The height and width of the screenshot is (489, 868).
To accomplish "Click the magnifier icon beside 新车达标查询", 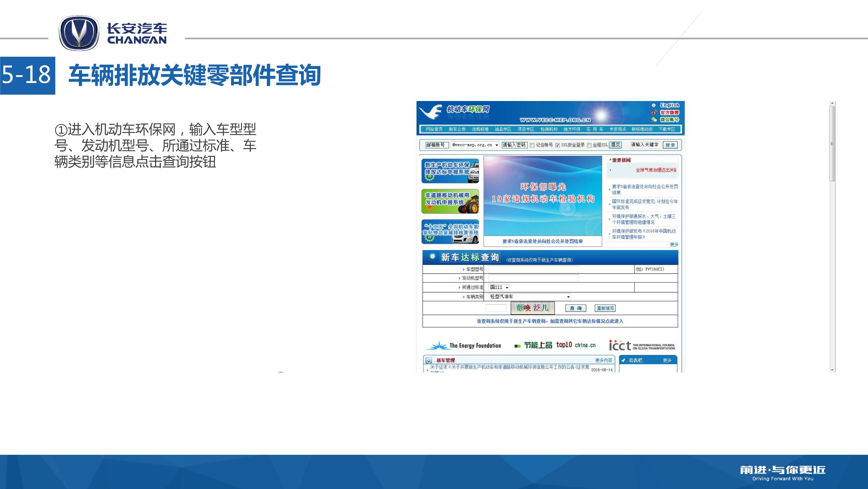I will (431, 257).
